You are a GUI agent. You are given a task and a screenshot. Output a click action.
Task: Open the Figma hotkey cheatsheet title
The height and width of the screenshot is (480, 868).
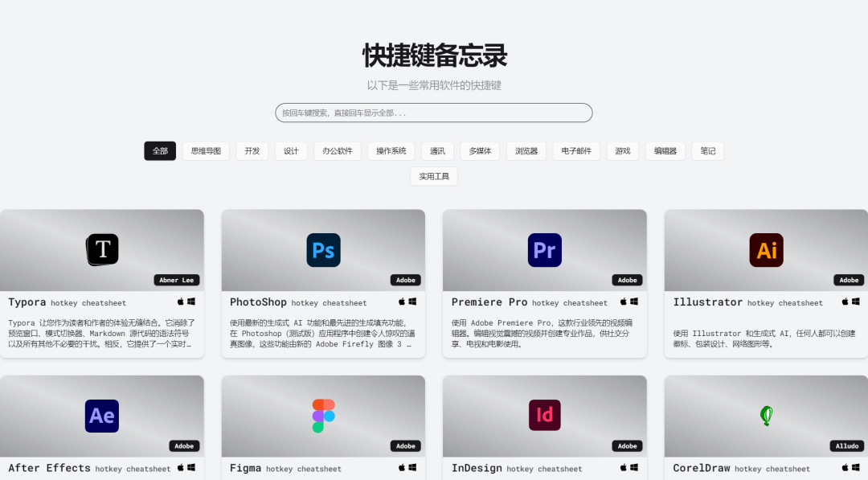[x=285, y=469]
